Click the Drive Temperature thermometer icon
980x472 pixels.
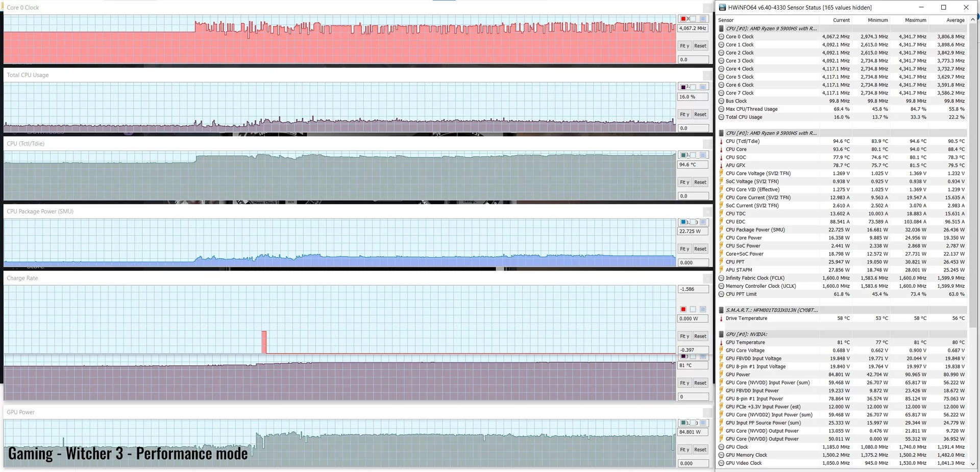[721, 318]
